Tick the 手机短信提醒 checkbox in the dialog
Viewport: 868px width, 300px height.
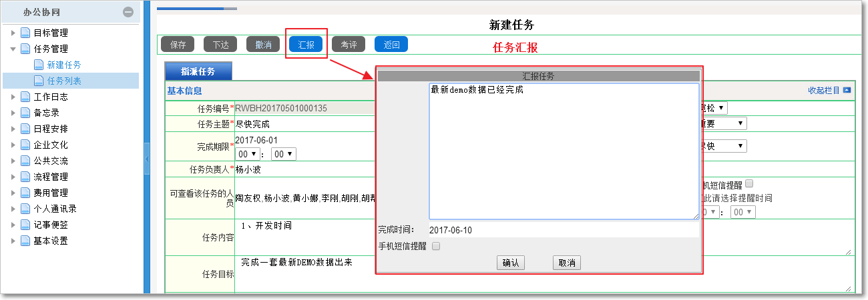point(436,246)
